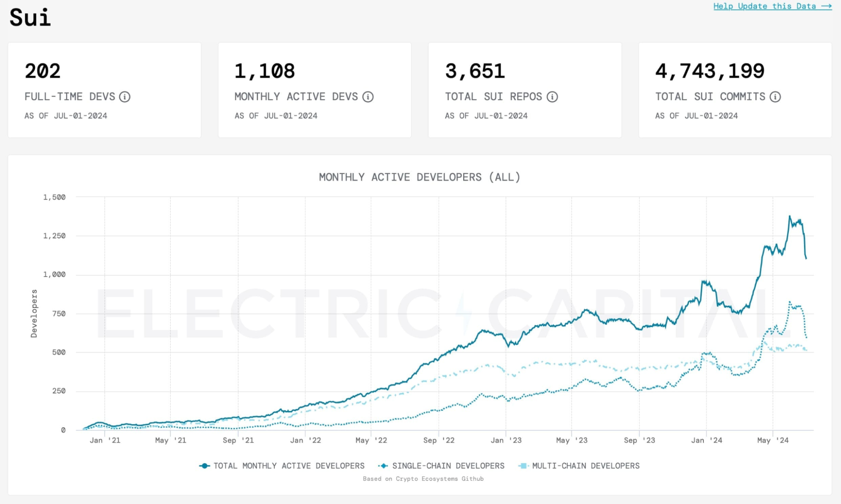Viewport: 841px width, 504px height.
Task: Click the date under Total Sui Commits
Action: click(696, 116)
